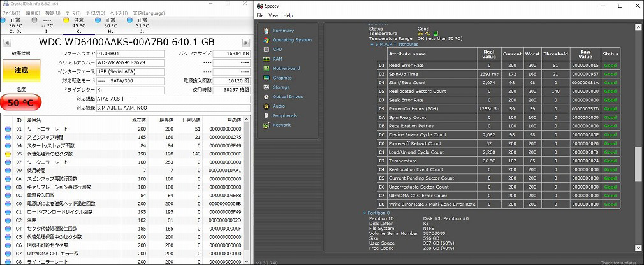Click raw value 000000757D in Speccy table
This screenshot has width=644, height=265.
point(586,109)
